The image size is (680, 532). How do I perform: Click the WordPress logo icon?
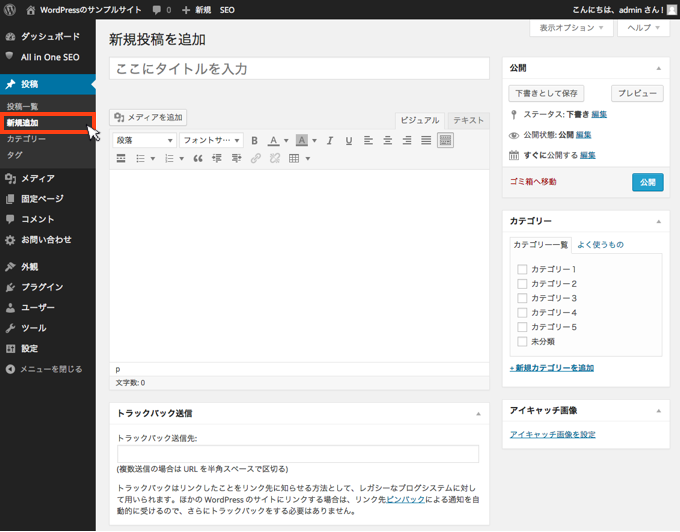(10, 10)
